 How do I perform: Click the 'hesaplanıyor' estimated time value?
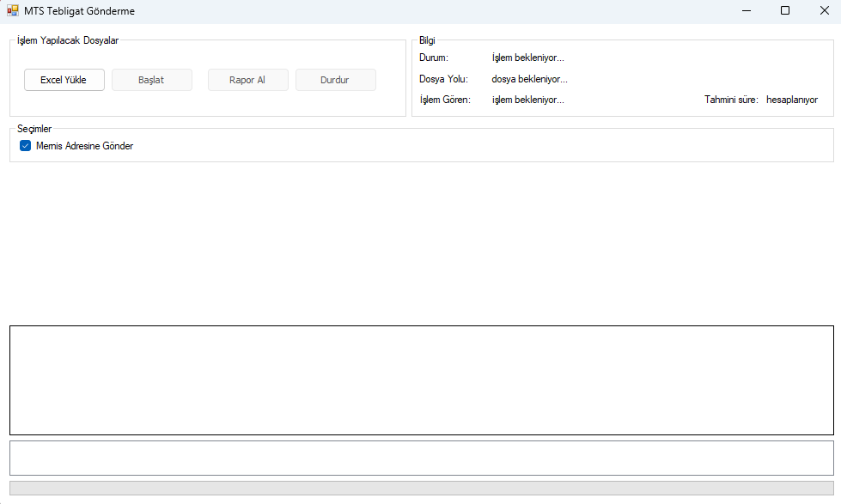click(792, 100)
